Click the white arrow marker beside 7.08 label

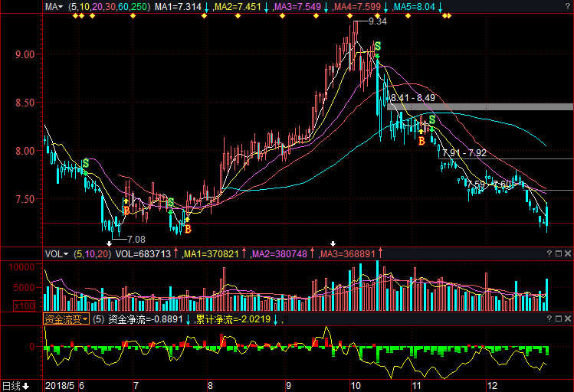pos(108,243)
